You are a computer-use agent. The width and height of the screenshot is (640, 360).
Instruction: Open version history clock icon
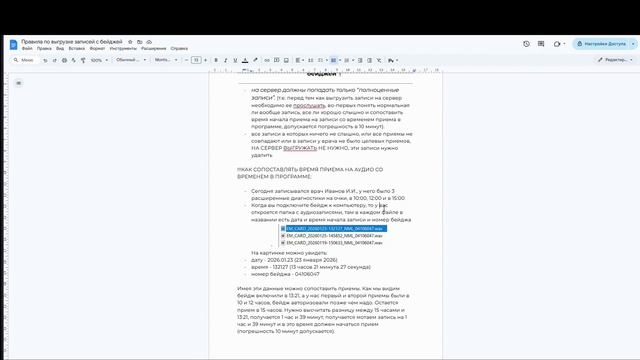click(x=526, y=44)
